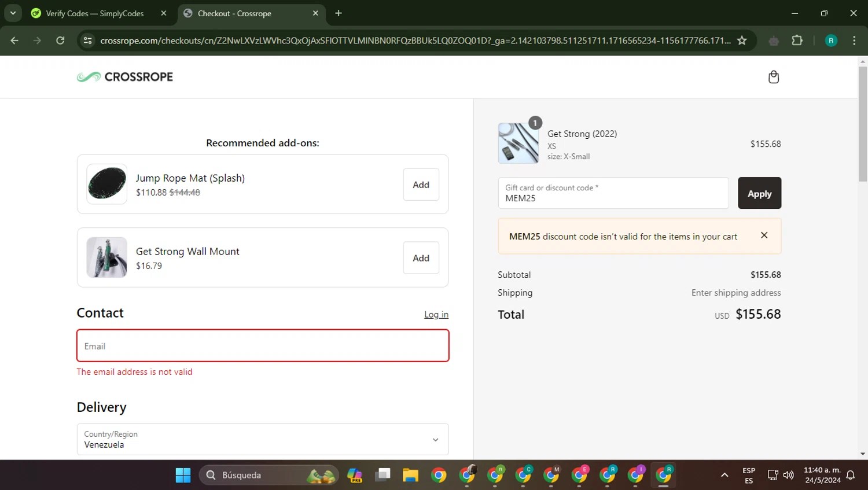Image resolution: width=868 pixels, height=490 pixels.
Task: Show hidden system tray icons
Action: [x=724, y=475]
